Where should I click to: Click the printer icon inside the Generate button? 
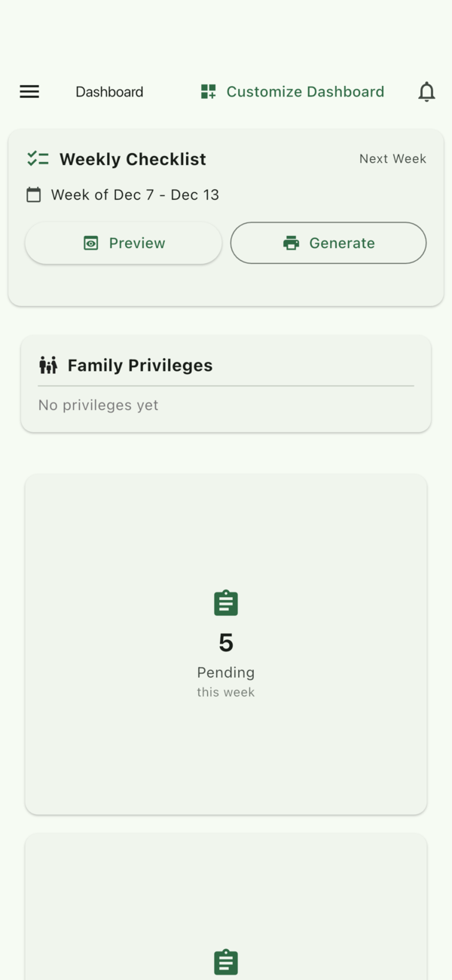pos(291,243)
